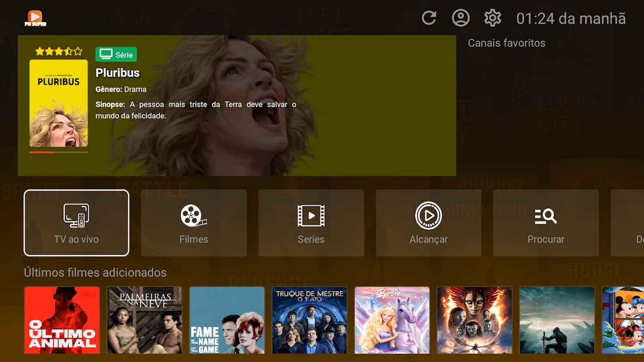Open Series menu label
This screenshot has height=362, width=644.
pos(311,239)
